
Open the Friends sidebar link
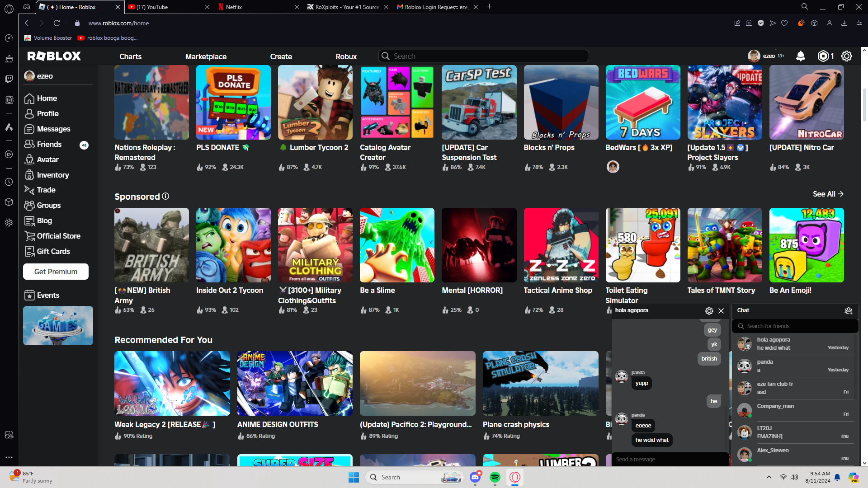point(49,144)
